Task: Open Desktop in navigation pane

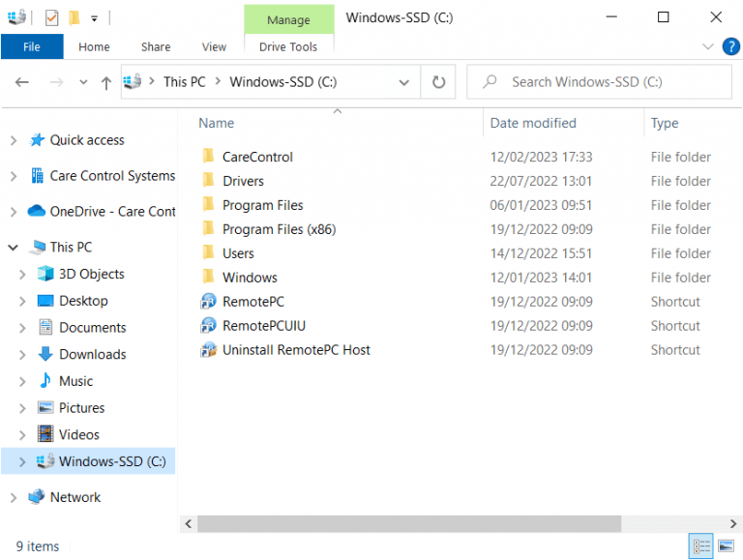Action: tap(83, 301)
